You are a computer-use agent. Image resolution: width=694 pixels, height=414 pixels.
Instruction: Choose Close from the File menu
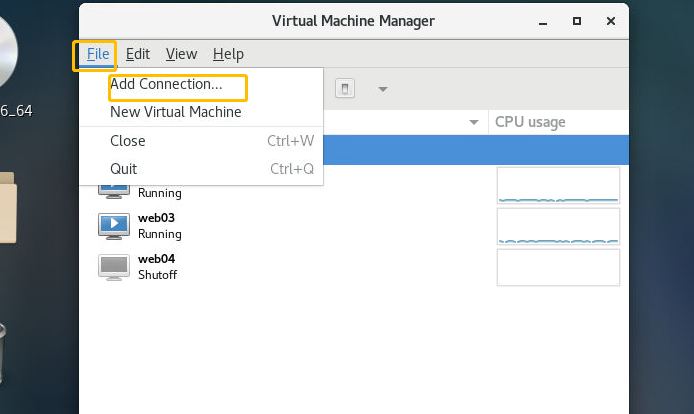coord(128,141)
